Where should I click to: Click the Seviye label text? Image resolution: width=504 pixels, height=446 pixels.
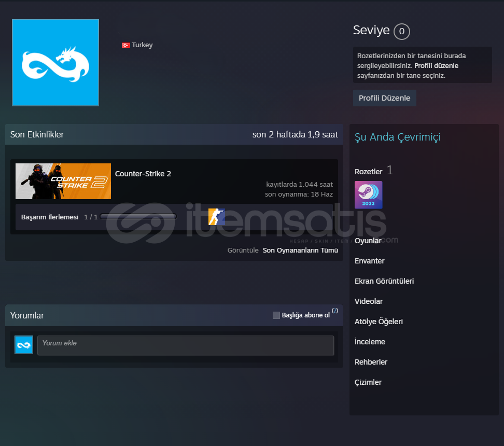coord(371,30)
